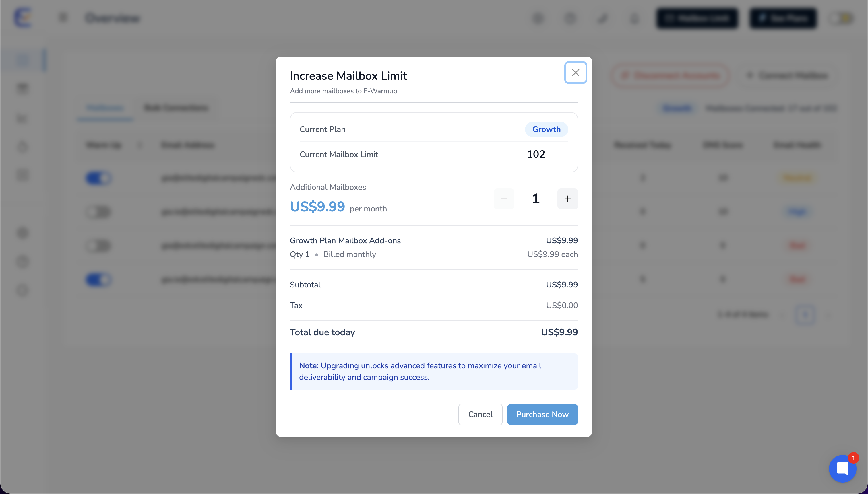Switch to the Bulk Connections tab
Screen dimensions: 868x494
pos(176,108)
